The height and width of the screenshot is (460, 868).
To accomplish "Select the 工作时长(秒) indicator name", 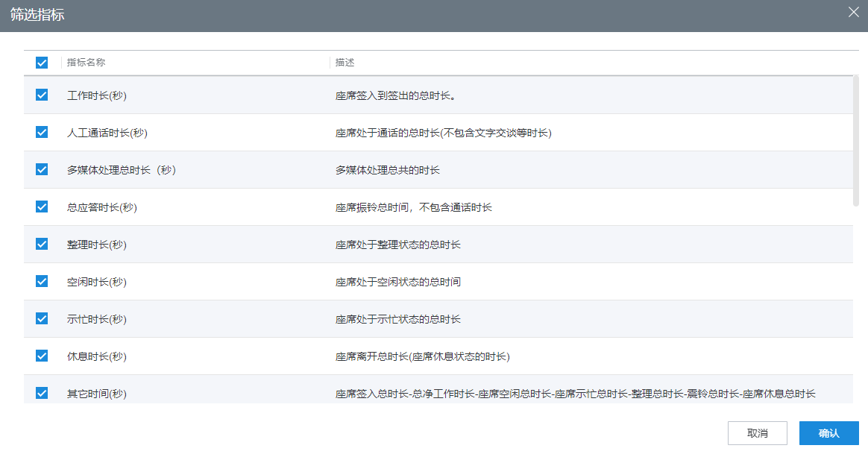I will click(97, 95).
